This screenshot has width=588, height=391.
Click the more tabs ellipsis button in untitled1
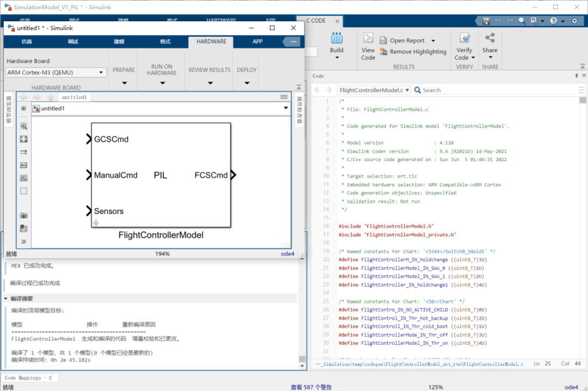[x=293, y=41]
